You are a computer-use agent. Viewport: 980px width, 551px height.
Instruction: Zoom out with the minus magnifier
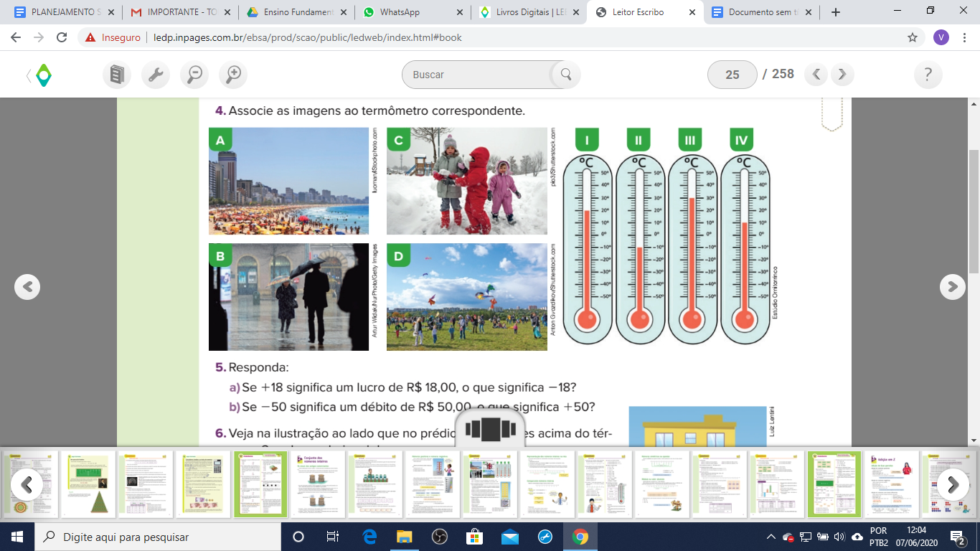194,75
